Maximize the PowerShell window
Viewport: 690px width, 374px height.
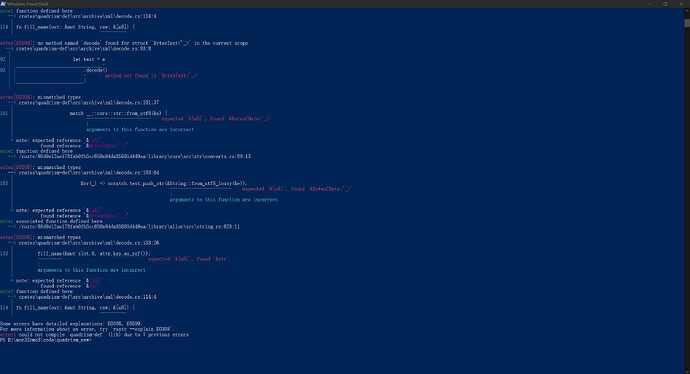pyautogui.click(x=665, y=4)
